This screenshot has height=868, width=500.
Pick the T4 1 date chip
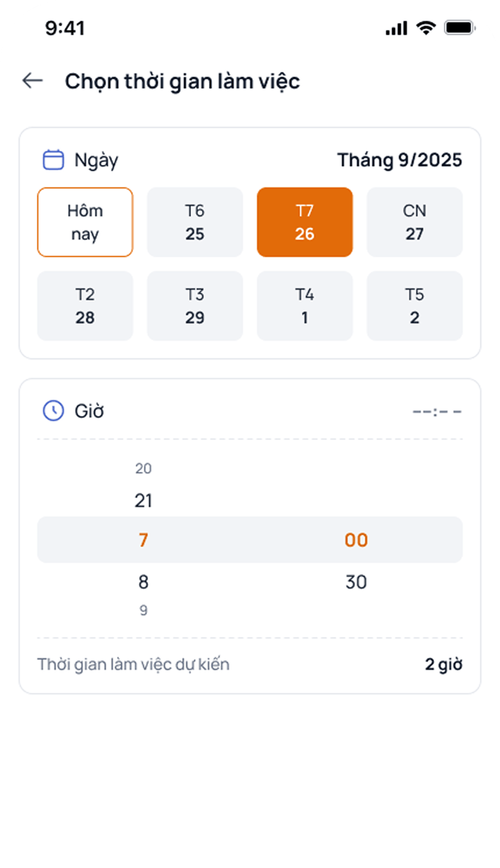click(x=305, y=306)
